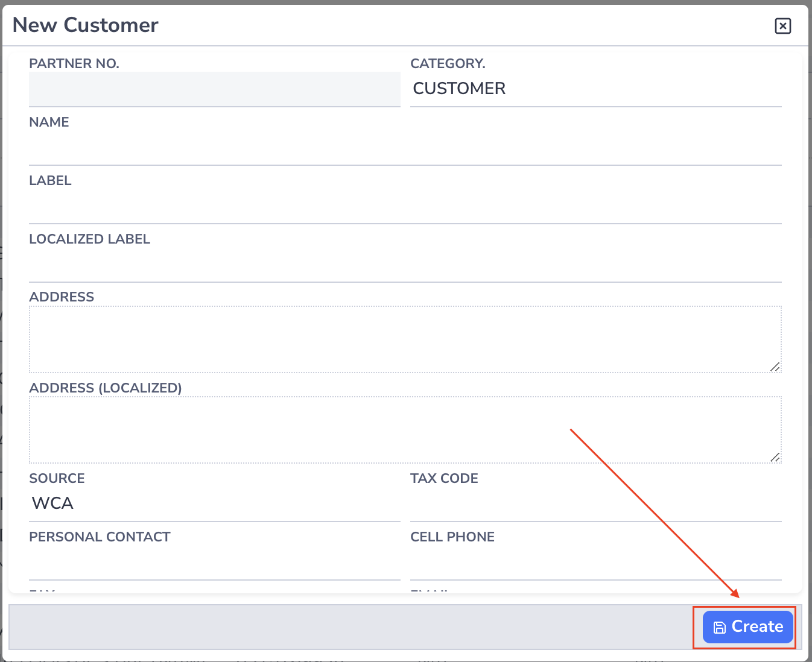Click the X icon to close the dialog
The height and width of the screenshot is (662, 812).
tap(782, 26)
